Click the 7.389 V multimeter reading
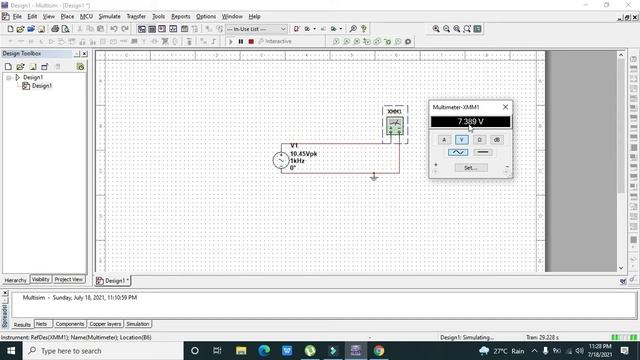Screen dimensions: 640x360 point(471,122)
